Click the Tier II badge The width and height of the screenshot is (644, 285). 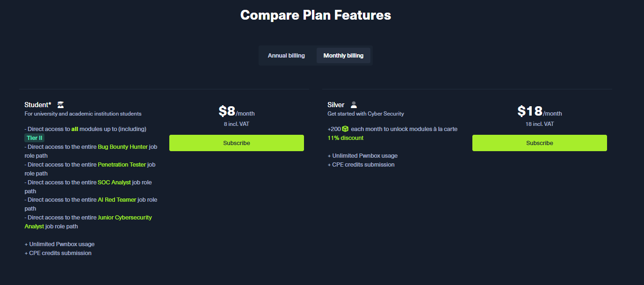click(x=35, y=138)
